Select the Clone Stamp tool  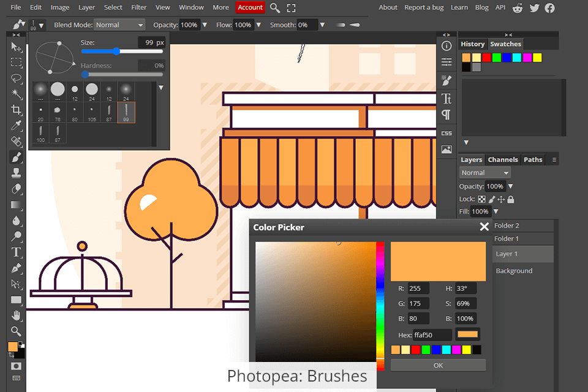pos(17,173)
